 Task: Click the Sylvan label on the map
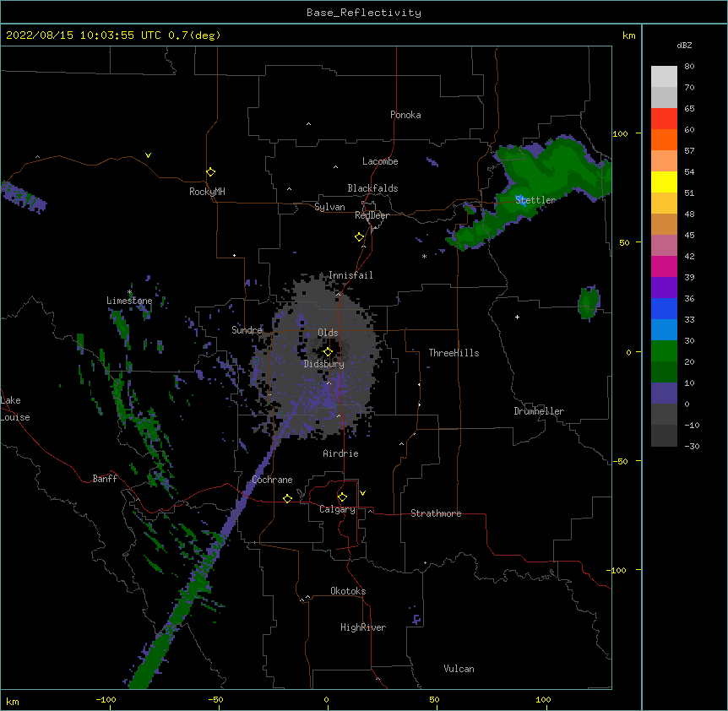[x=329, y=207]
